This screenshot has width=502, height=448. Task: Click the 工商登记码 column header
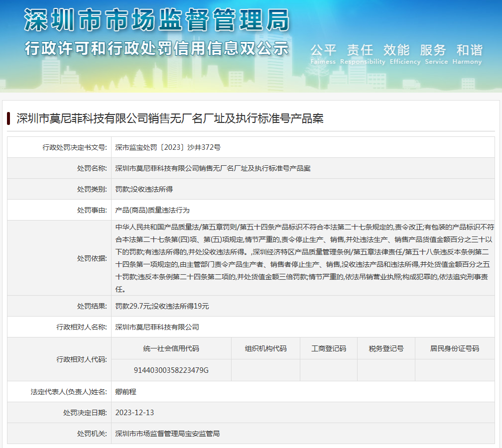[328, 348]
